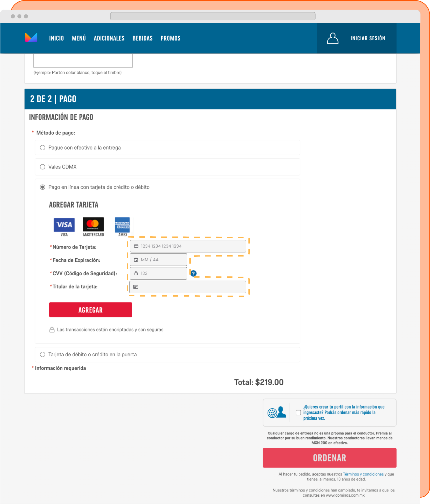Select the AMEX card logo
The height and width of the screenshot is (504, 430).
(122, 225)
